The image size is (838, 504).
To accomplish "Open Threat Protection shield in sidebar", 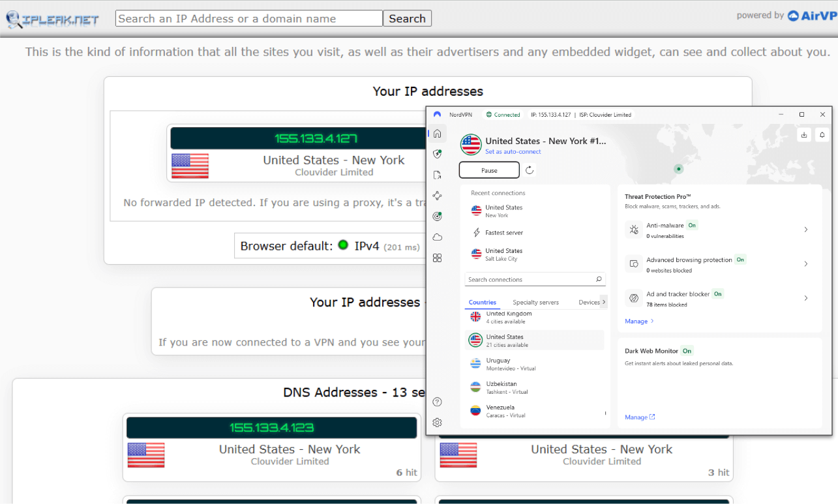I will click(437, 154).
